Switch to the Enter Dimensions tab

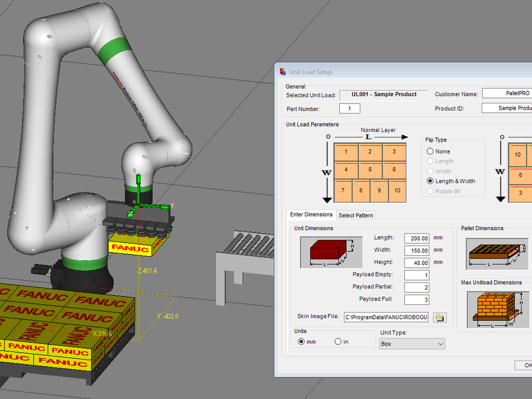tap(311, 214)
